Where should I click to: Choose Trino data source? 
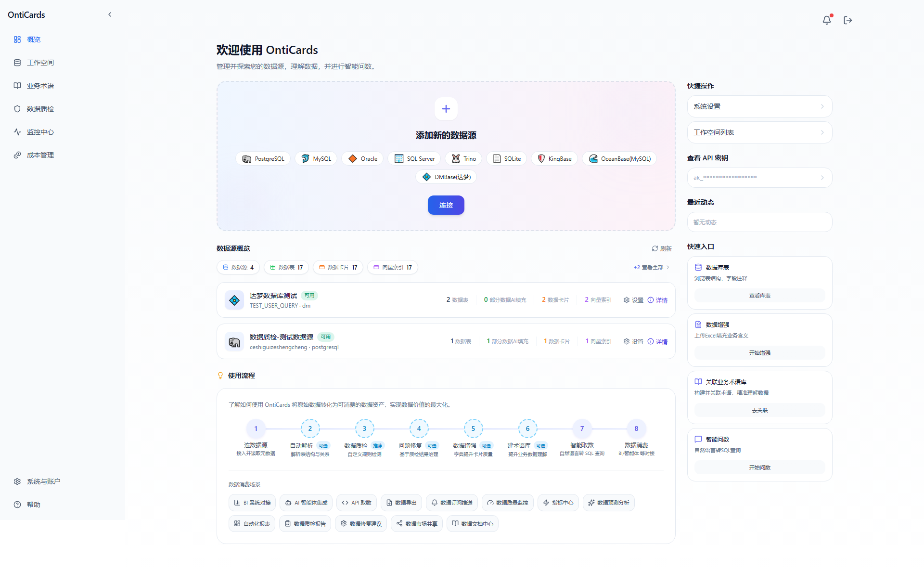point(463,159)
